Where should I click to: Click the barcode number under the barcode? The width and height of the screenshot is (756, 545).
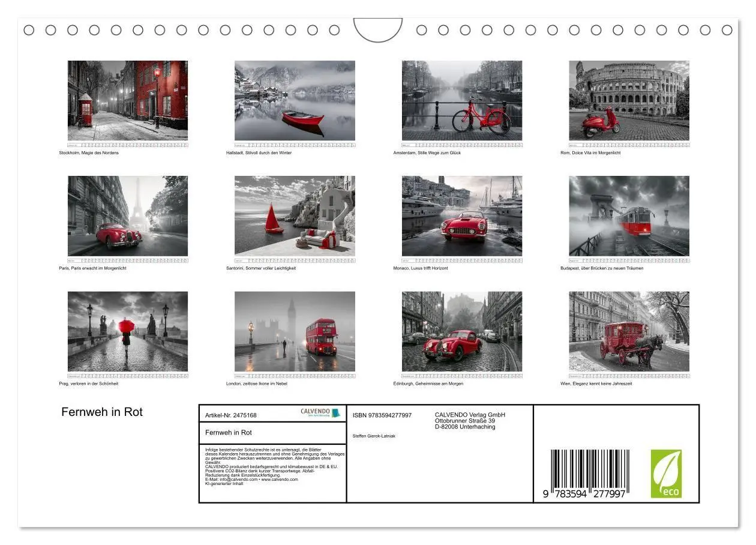585,493
